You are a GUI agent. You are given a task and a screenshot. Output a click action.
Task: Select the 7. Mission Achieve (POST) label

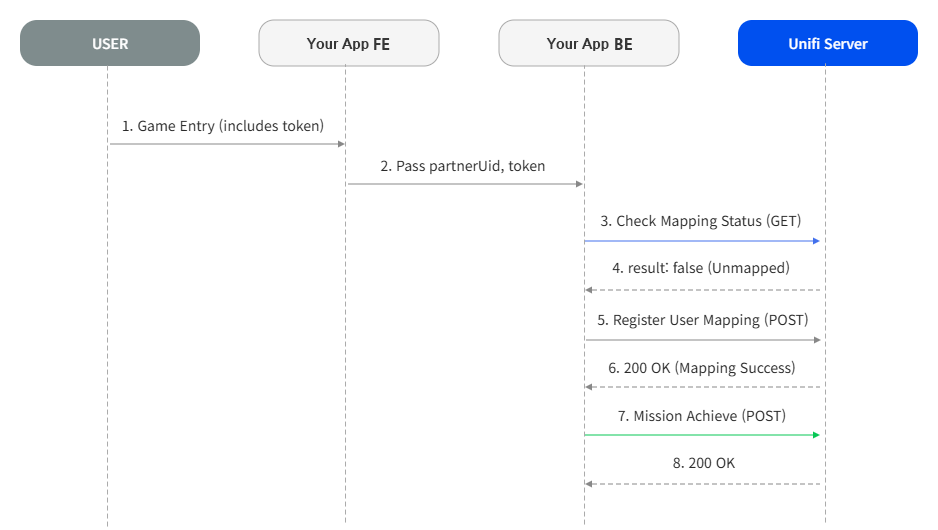[702, 416]
